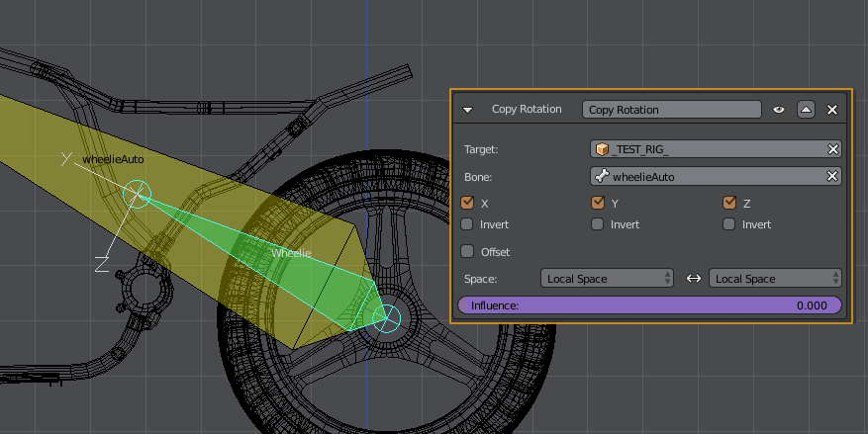Uncheck the Y axis checkbox
This screenshot has width=868, height=434.
[x=598, y=203]
